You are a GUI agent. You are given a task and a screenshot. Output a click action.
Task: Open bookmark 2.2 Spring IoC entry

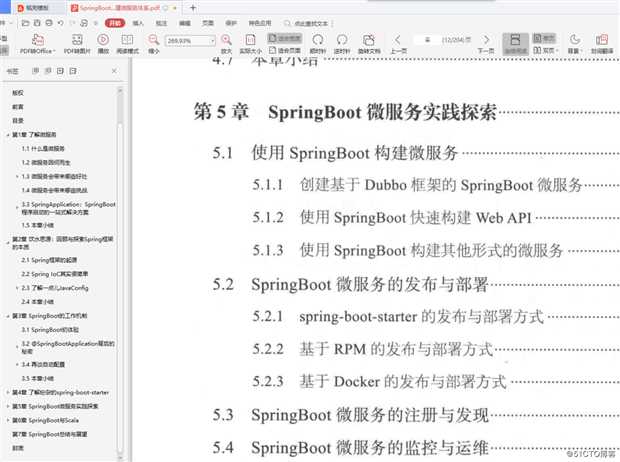tap(55, 274)
